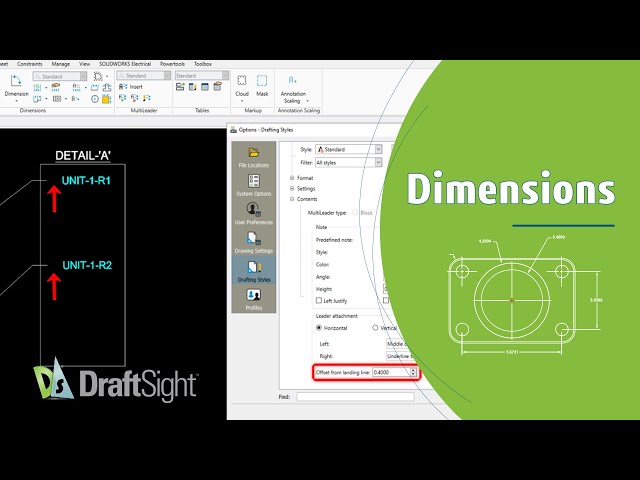Open the SOLIDWORKS Electrical ribbon tab
This screenshot has height=480, width=640.
point(125,64)
